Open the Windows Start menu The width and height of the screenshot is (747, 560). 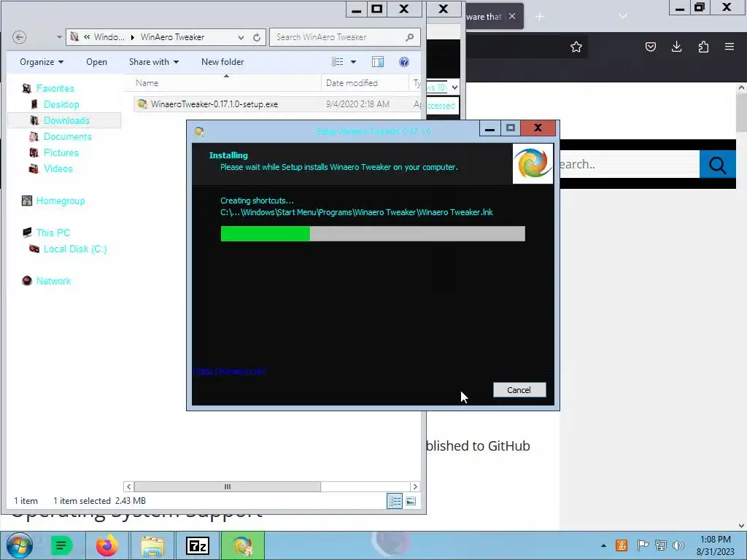click(20, 545)
